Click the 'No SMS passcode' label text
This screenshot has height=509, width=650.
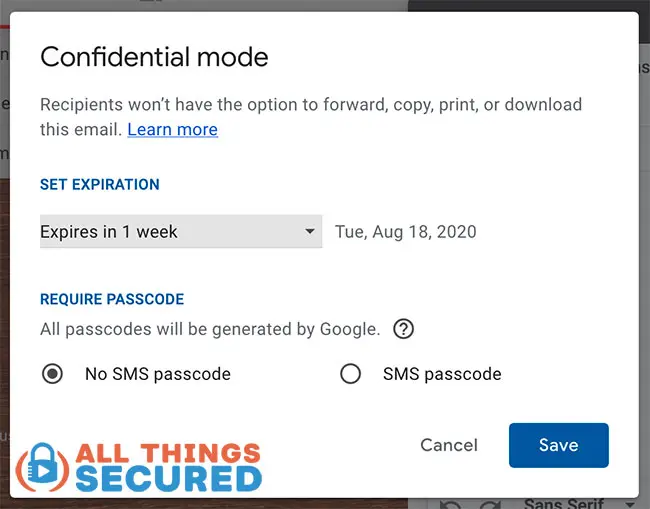pos(158,374)
